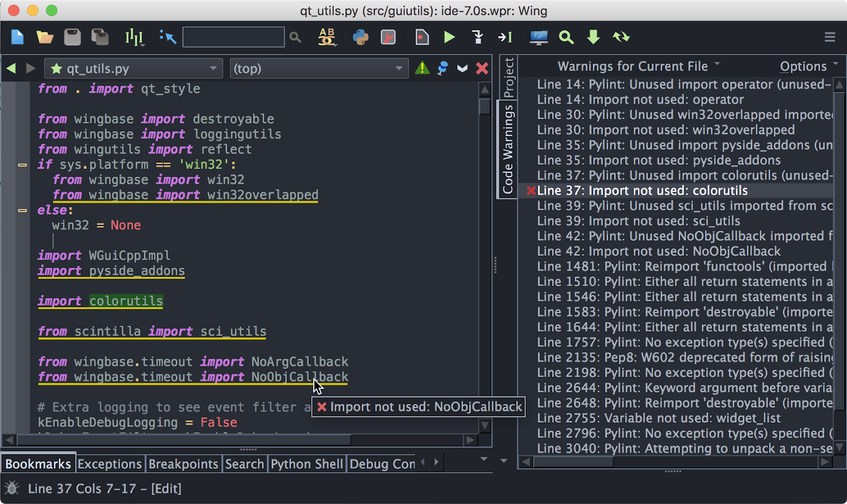847x504 pixels.
Task: Collapse the 'else:' fold marker
Action: [x=22, y=210]
